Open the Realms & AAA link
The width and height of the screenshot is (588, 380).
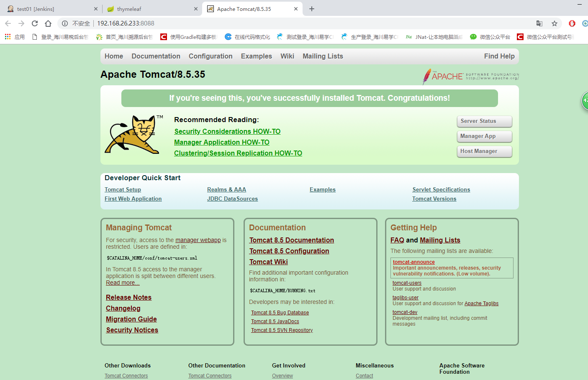point(226,189)
